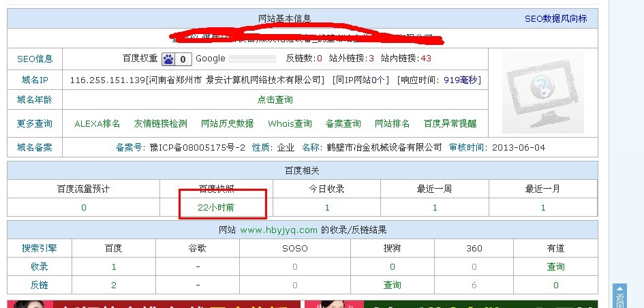Open the 网站排名 link

click(x=393, y=123)
